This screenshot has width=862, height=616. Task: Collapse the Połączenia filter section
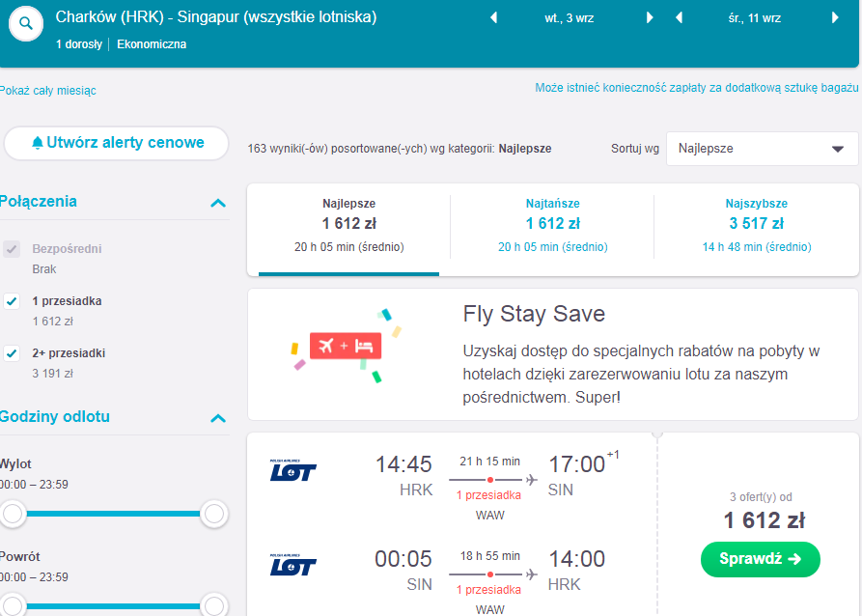(x=218, y=203)
